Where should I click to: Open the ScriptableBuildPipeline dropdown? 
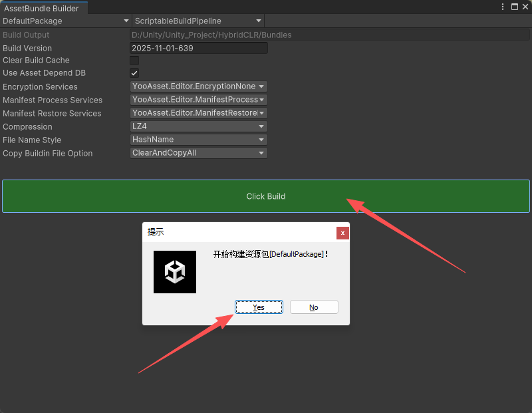click(198, 21)
